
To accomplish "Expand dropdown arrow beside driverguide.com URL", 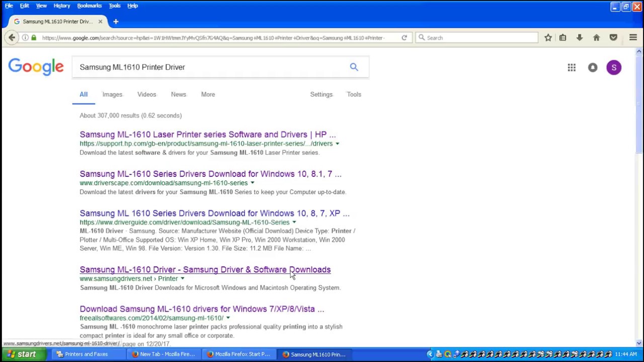I will 294,222.
